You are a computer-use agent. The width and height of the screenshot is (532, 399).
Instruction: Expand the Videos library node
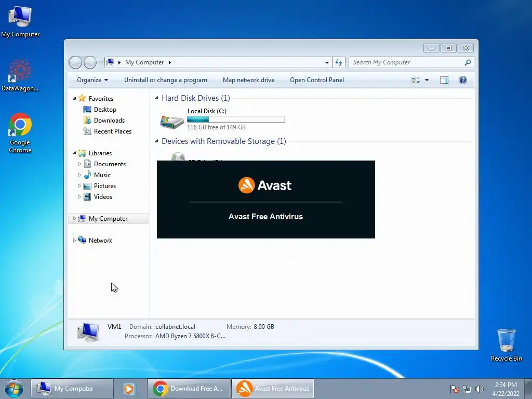pos(79,197)
